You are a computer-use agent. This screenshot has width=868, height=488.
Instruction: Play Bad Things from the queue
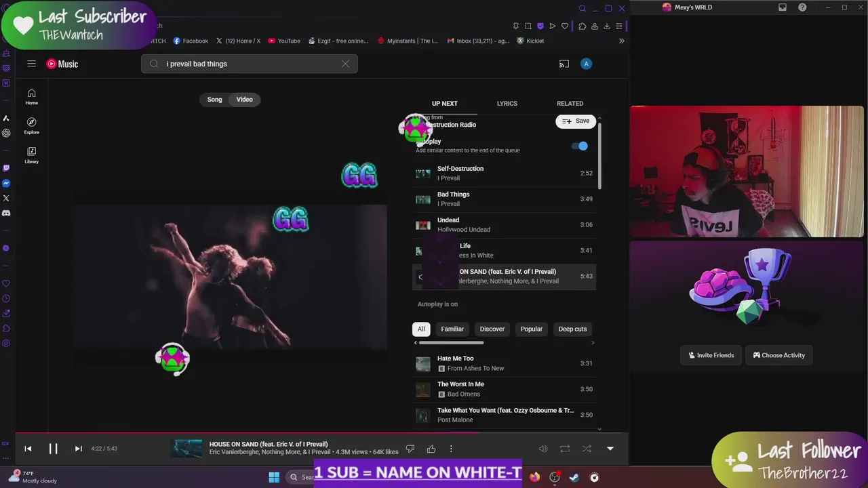point(504,199)
